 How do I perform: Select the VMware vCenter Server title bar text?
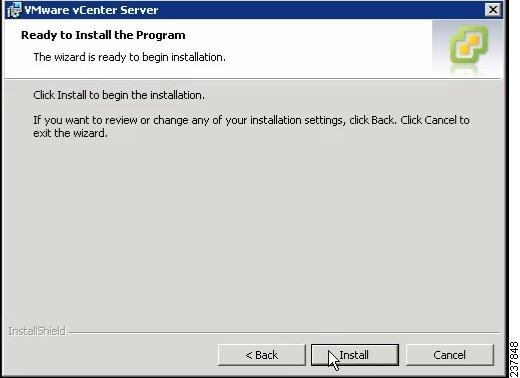[91, 10]
